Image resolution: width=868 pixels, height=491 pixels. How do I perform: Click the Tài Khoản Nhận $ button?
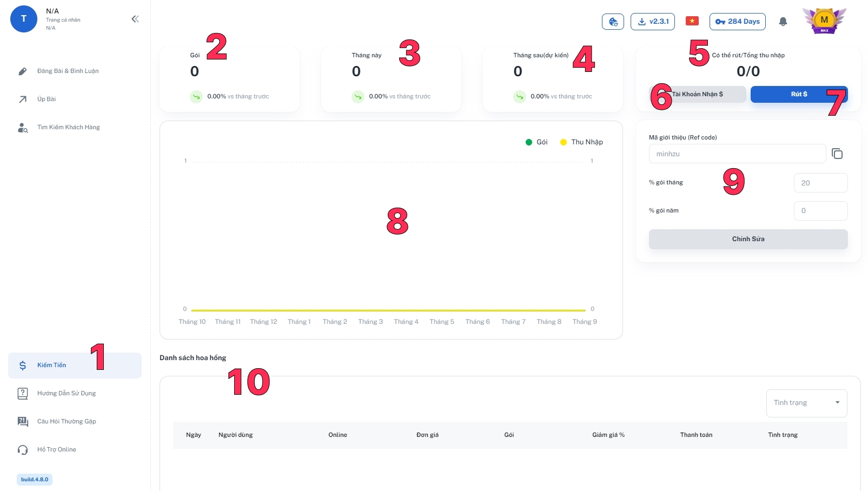point(697,94)
